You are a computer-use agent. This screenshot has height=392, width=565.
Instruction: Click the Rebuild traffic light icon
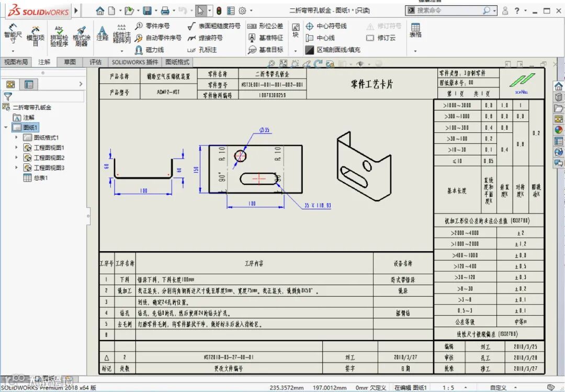click(219, 11)
